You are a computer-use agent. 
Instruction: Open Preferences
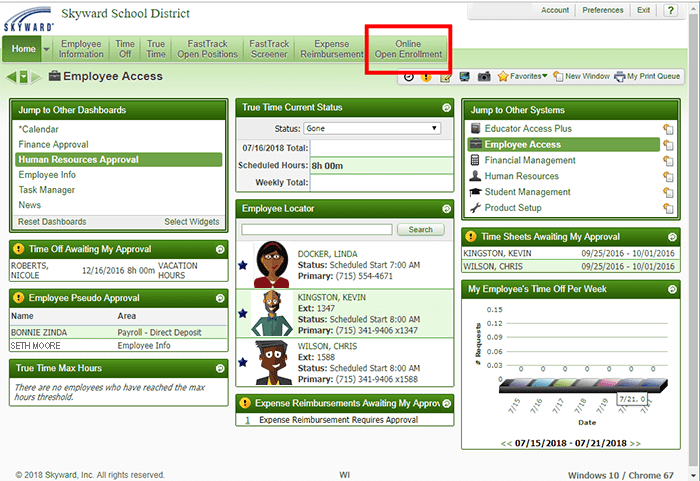tap(603, 10)
